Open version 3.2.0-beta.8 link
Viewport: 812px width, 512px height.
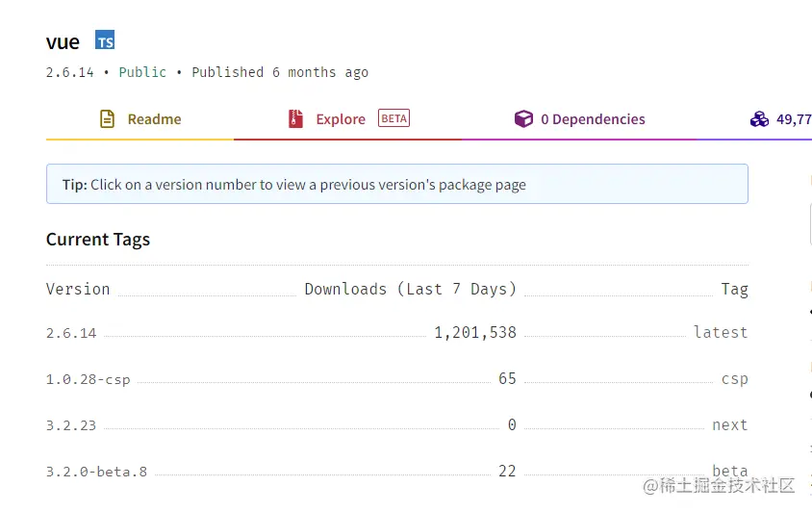point(97,472)
